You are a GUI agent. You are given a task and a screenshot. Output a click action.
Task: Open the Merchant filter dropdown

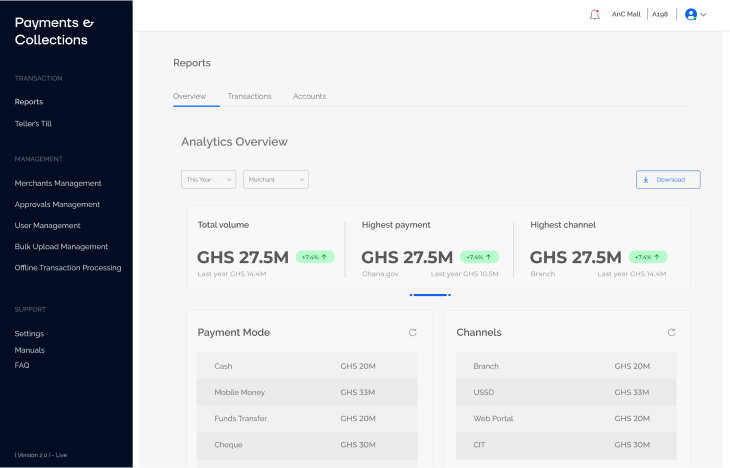point(276,179)
